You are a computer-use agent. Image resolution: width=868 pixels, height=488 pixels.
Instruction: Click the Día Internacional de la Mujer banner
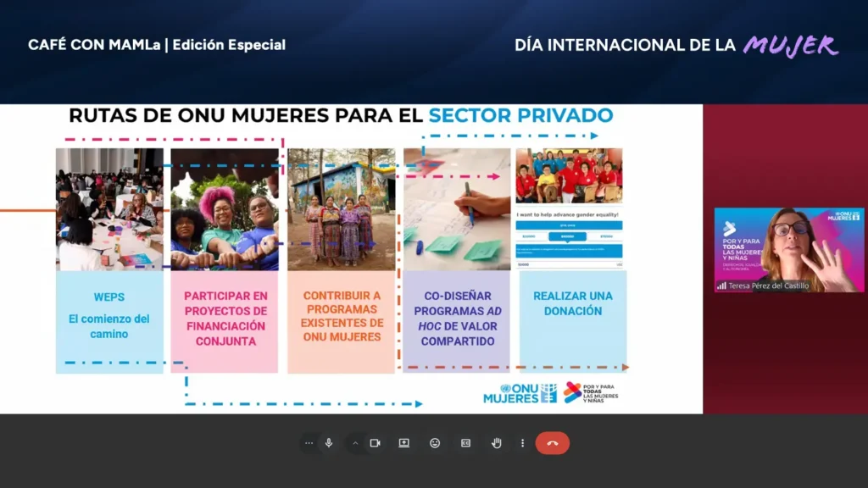[676, 46]
